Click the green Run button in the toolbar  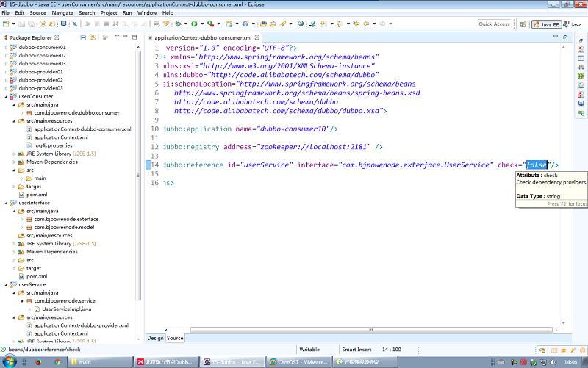click(195, 24)
